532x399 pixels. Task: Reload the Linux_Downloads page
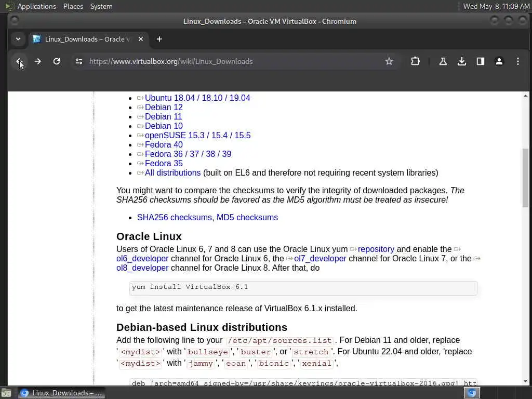(57, 61)
